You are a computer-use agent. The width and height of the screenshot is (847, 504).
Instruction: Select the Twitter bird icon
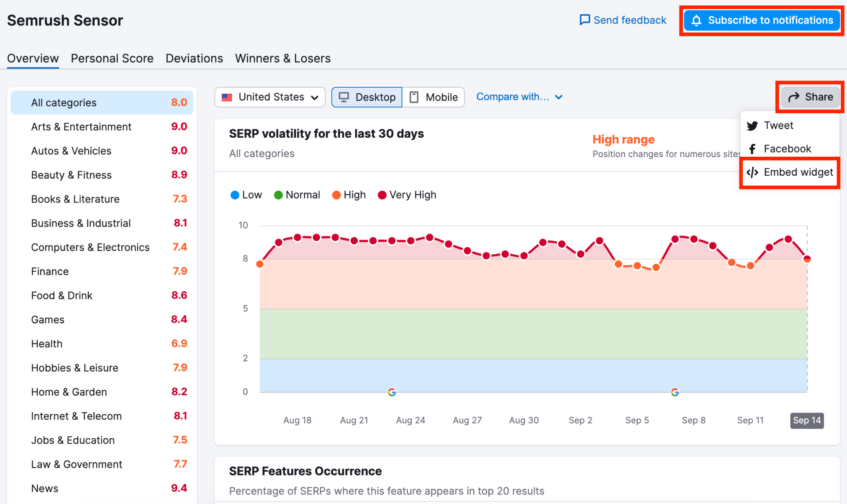click(x=753, y=125)
